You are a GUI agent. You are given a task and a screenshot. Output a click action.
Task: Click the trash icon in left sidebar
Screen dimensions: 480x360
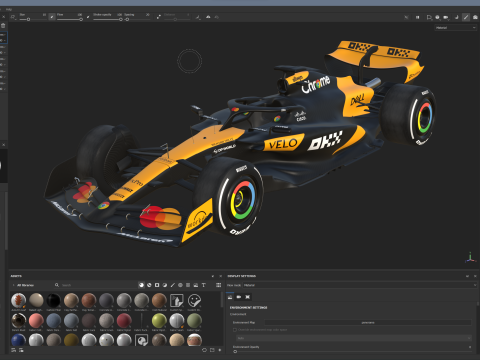point(3,26)
